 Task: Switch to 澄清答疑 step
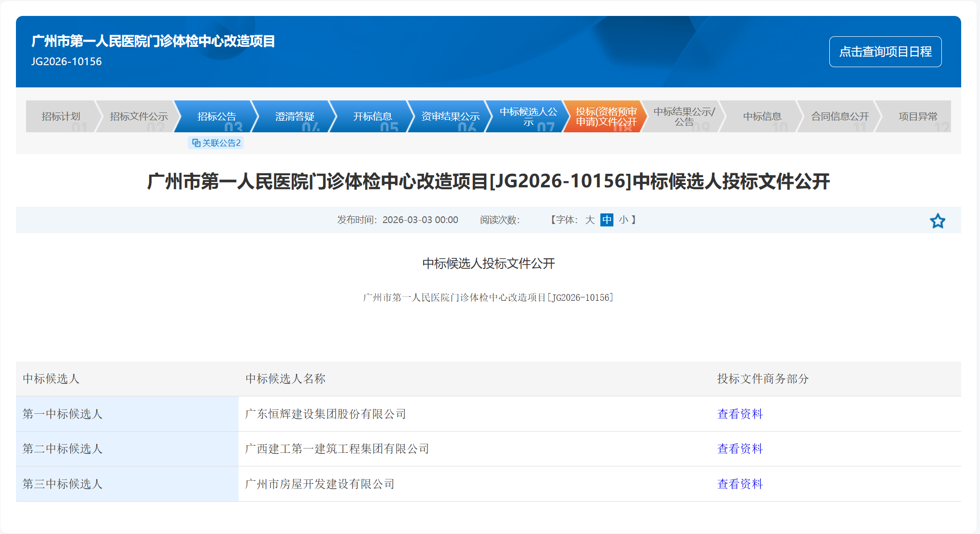click(295, 116)
